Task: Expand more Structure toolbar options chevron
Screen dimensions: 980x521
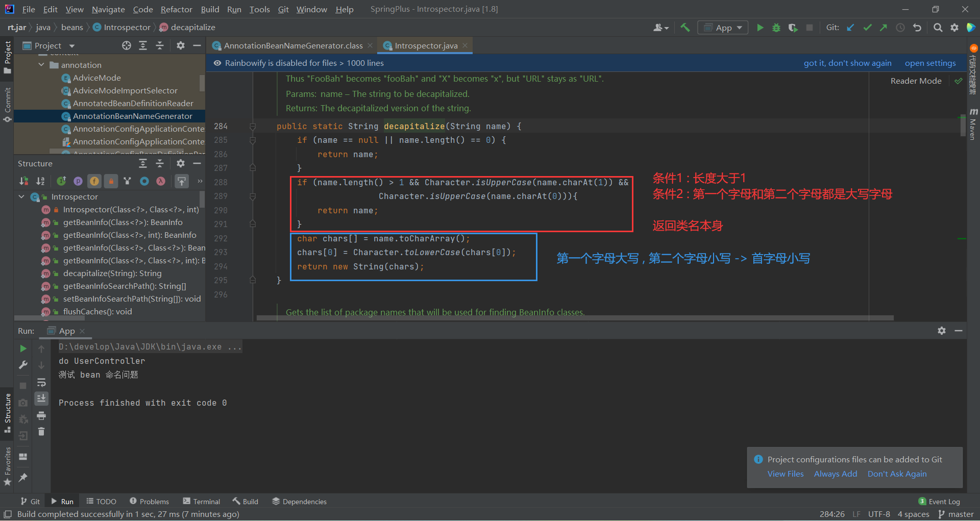Action: 200,181
